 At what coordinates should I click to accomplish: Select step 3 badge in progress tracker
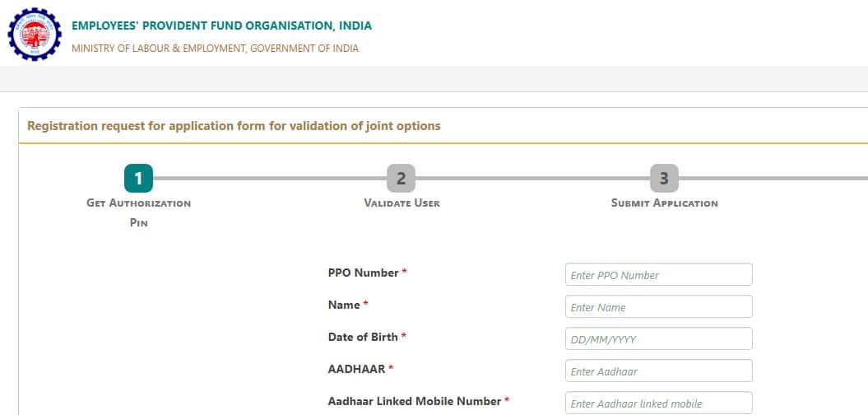point(664,179)
